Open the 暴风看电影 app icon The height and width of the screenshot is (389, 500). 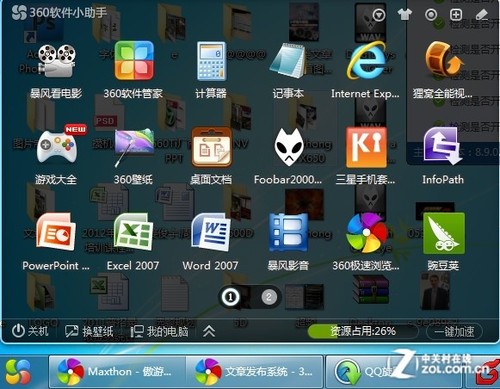point(56,62)
